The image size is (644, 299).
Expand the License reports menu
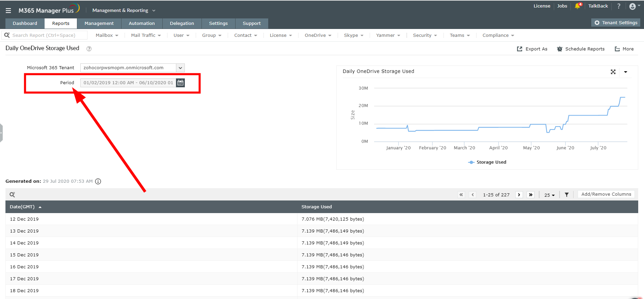[x=281, y=35]
